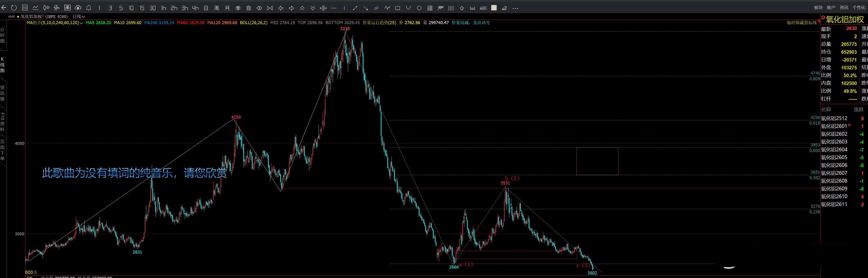
Task: Select the ABC text annotation tool
Action: (483, 8)
